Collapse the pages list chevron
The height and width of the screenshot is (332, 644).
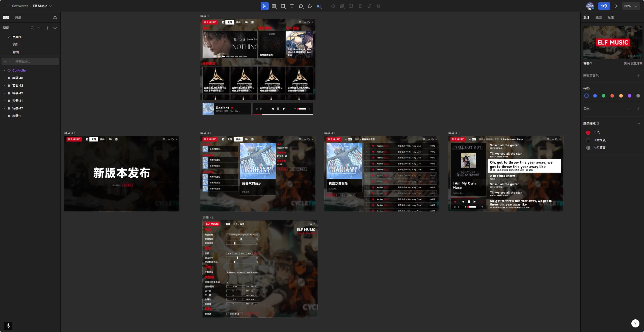55,28
